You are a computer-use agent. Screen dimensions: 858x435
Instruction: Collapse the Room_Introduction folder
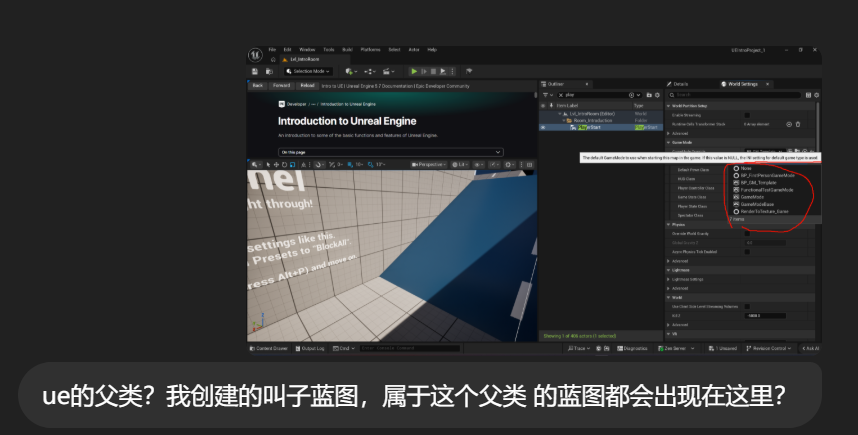pyautogui.click(x=564, y=120)
